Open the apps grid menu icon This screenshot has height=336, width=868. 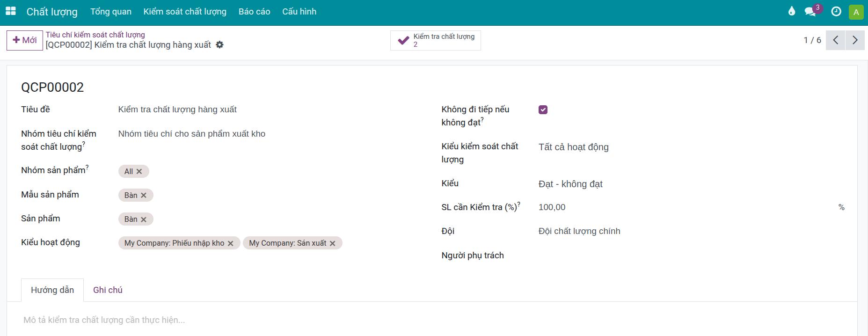click(x=10, y=11)
